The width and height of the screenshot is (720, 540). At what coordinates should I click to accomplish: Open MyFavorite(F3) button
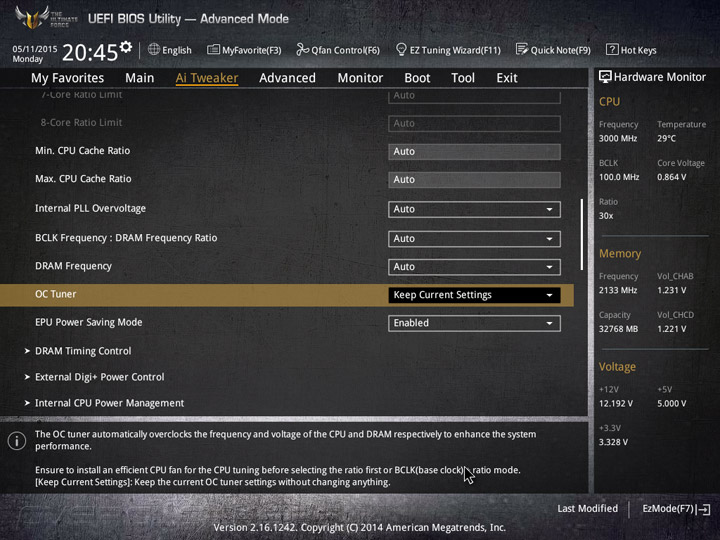244,50
